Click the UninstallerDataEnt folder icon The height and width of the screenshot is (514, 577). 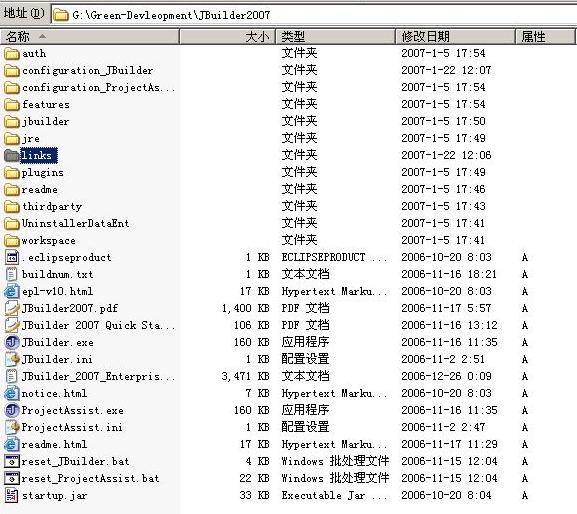tap(12, 224)
